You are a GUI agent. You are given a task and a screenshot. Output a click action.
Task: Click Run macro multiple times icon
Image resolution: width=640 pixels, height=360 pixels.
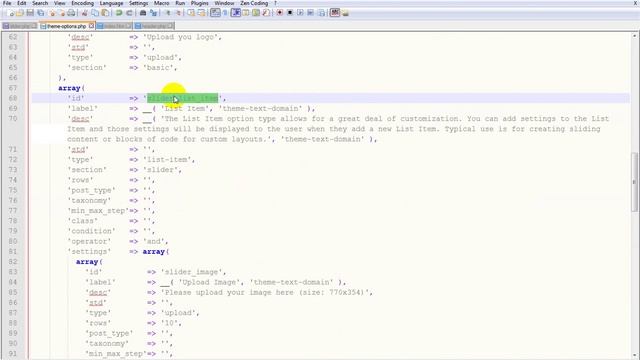[x=311, y=13]
